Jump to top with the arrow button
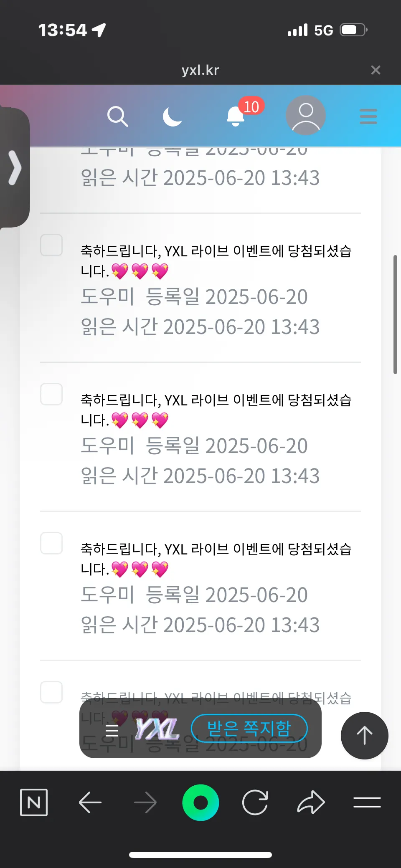Viewport: 401px width, 868px height. (x=364, y=735)
